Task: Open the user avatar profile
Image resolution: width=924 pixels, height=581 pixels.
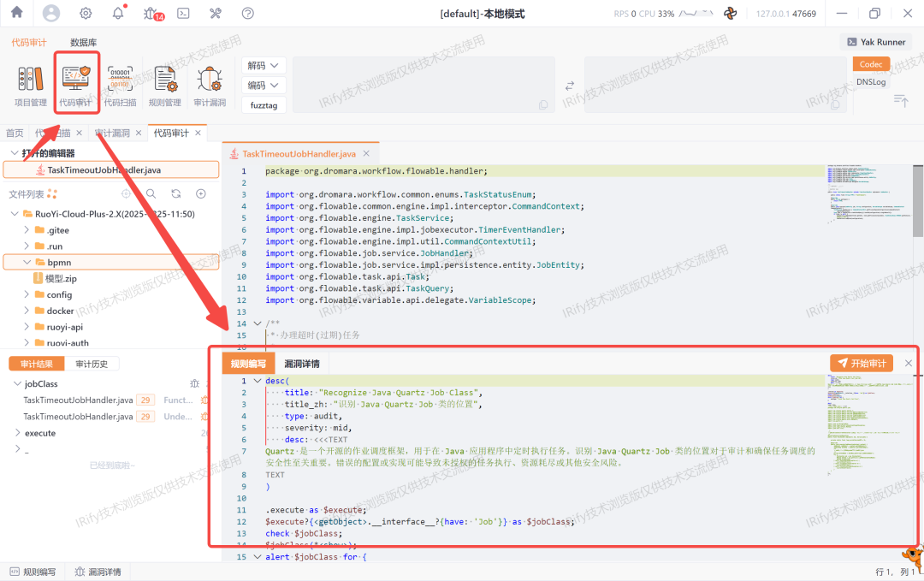Action: coord(51,13)
